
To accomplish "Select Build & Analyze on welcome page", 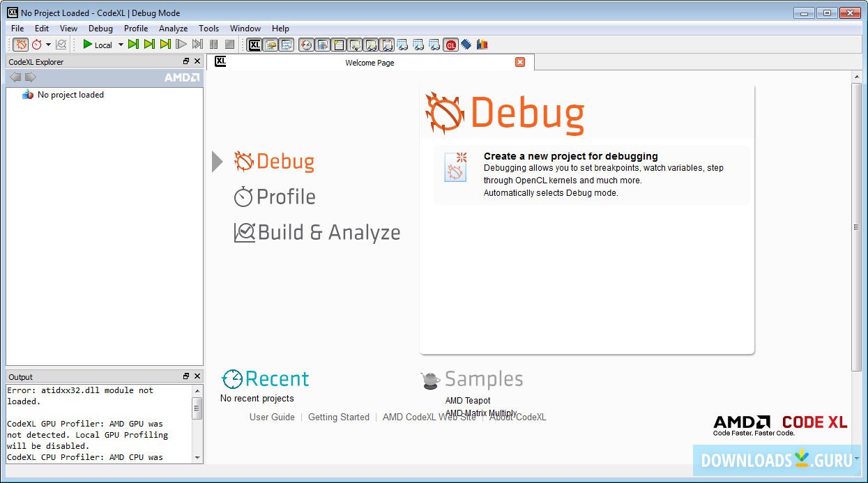I will (317, 232).
